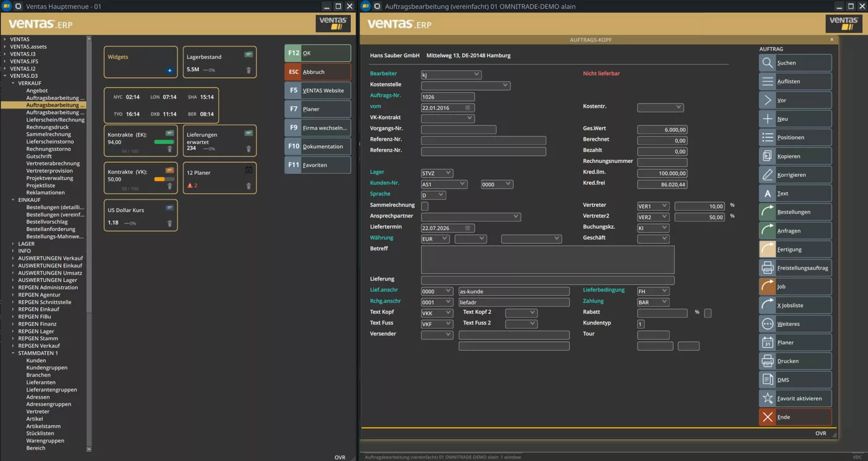Open X Jobsliste button
Screen dimensions: 868x461
tap(795, 305)
